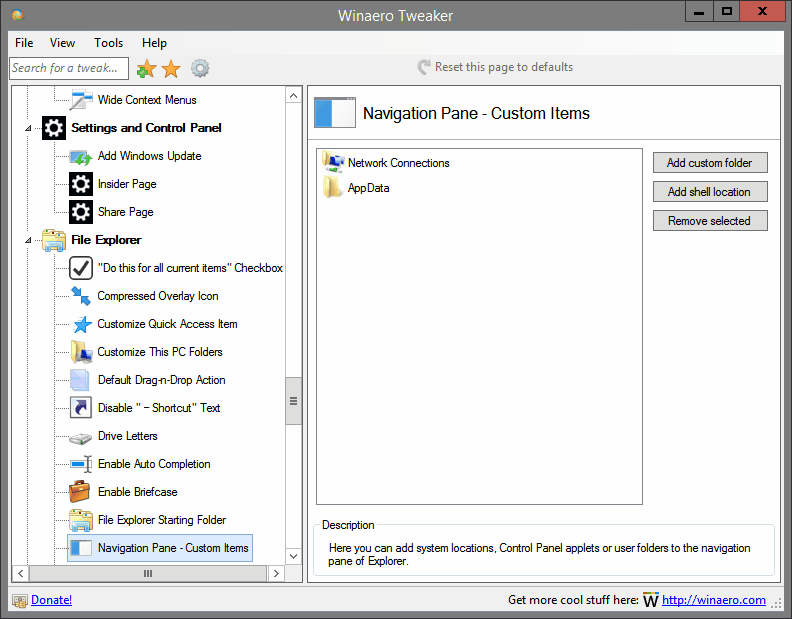This screenshot has height=619, width=792.
Task: Select Drive Letters tree item
Action: (x=128, y=436)
